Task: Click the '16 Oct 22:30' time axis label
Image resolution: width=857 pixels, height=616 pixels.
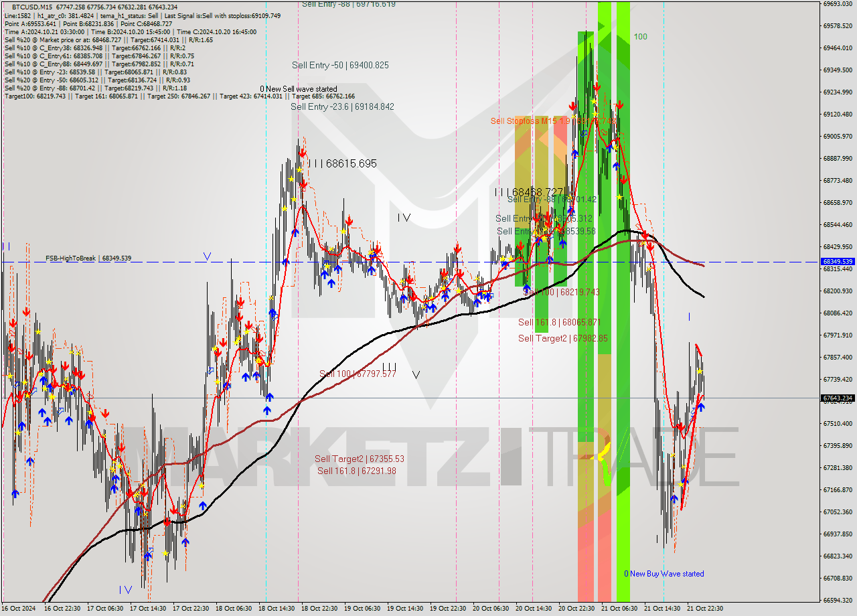Action: (62, 609)
